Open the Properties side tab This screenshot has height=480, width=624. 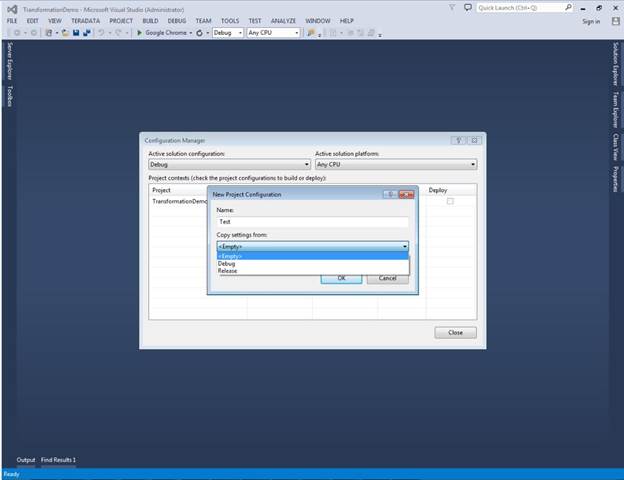tap(616, 179)
